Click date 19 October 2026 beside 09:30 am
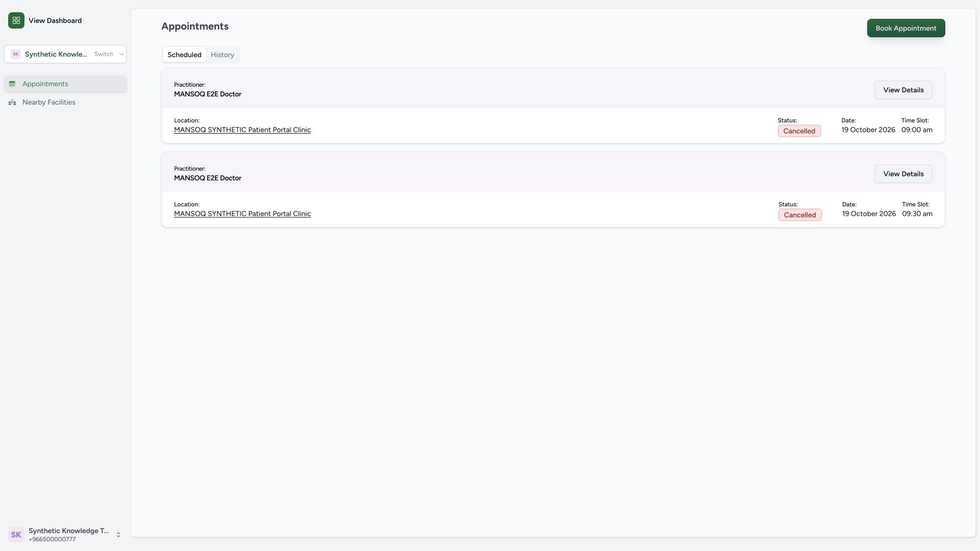 pyautogui.click(x=869, y=214)
